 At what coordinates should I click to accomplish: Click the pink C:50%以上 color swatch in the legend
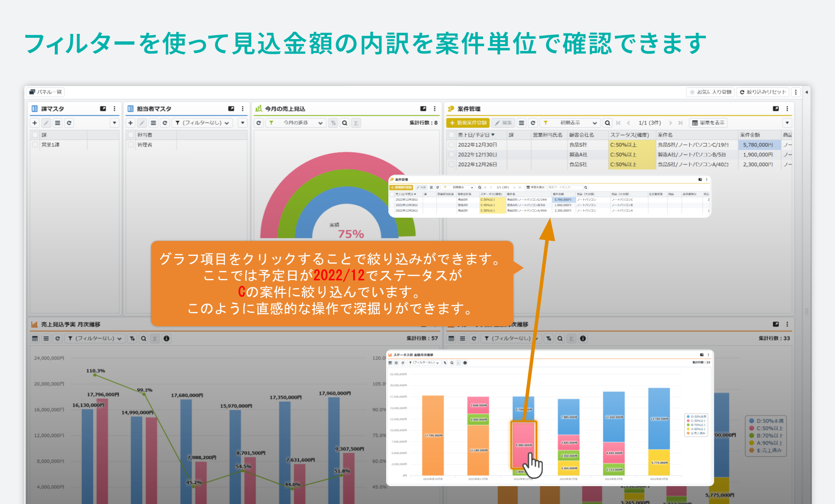[751, 428]
